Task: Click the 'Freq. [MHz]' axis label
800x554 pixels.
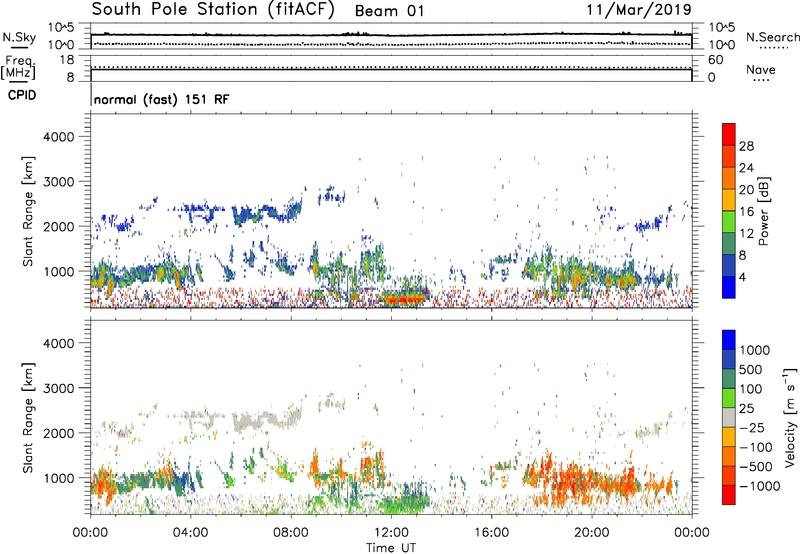Action: [18, 67]
